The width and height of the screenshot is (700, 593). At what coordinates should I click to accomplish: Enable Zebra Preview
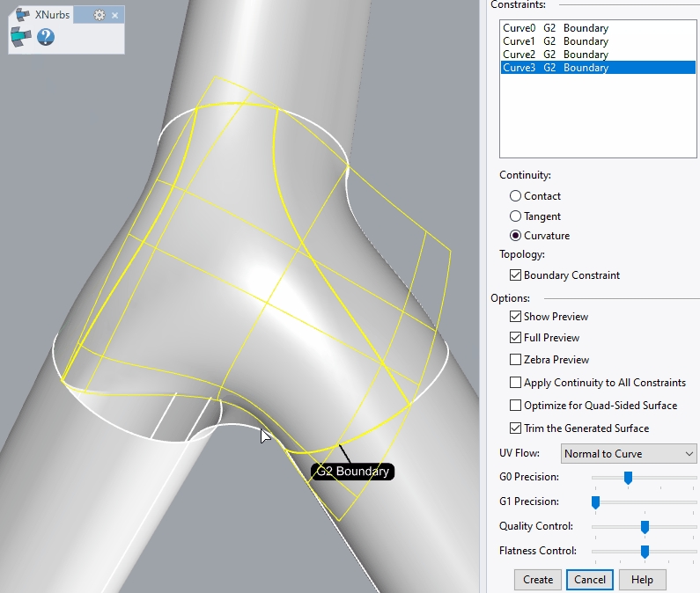[x=516, y=360]
